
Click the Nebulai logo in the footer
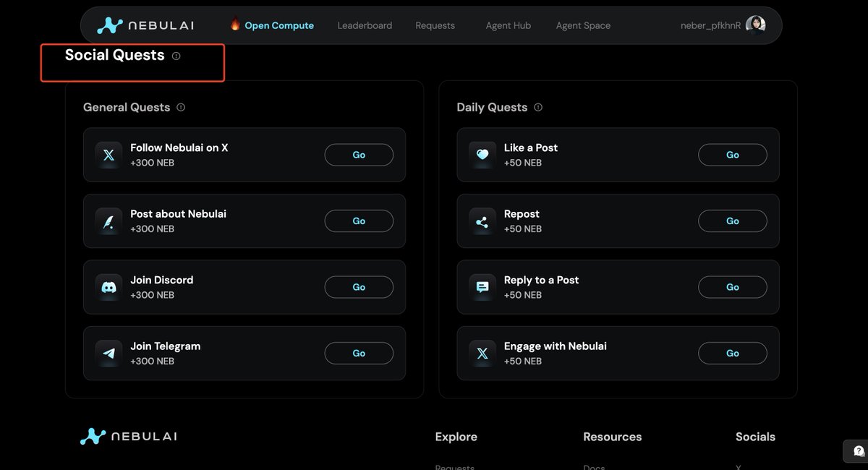[129, 436]
